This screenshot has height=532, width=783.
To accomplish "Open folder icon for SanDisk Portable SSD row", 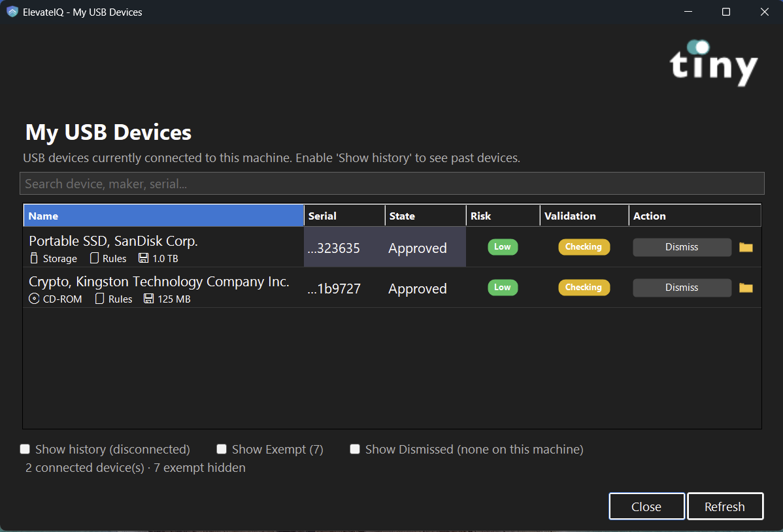I will (746, 247).
